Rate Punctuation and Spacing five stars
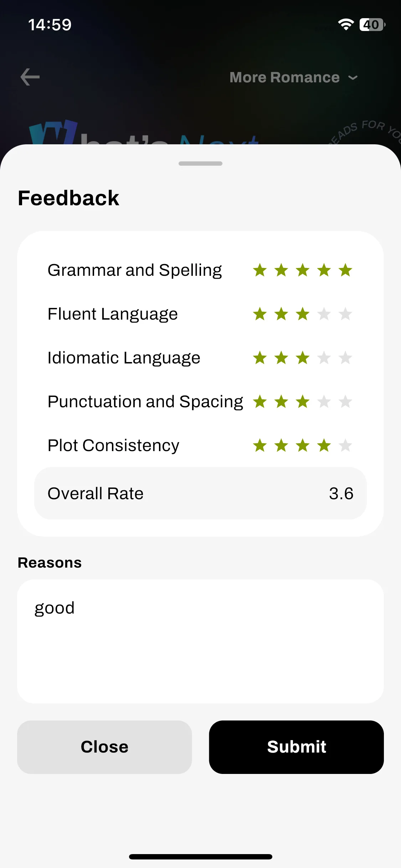Image resolution: width=401 pixels, height=868 pixels. click(345, 402)
